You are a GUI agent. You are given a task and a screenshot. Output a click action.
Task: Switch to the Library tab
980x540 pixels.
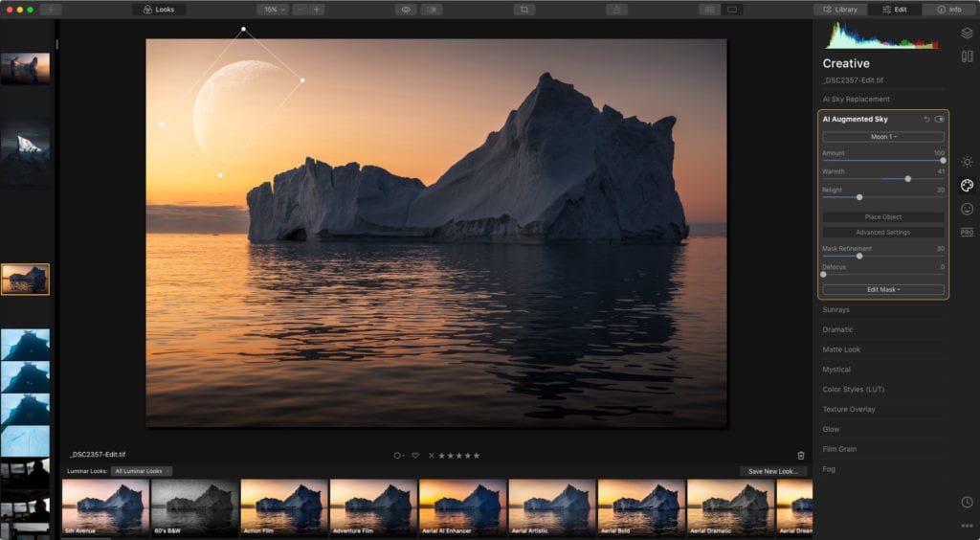click(839, 10)
